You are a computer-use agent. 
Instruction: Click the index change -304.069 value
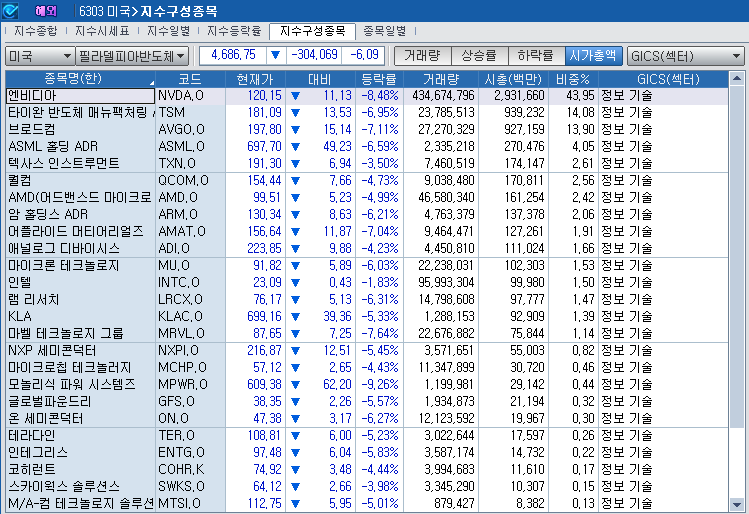[x=314, y=55]
